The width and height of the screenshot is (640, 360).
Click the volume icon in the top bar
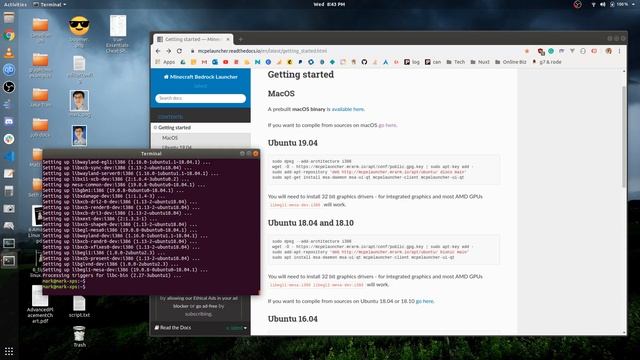602,4
